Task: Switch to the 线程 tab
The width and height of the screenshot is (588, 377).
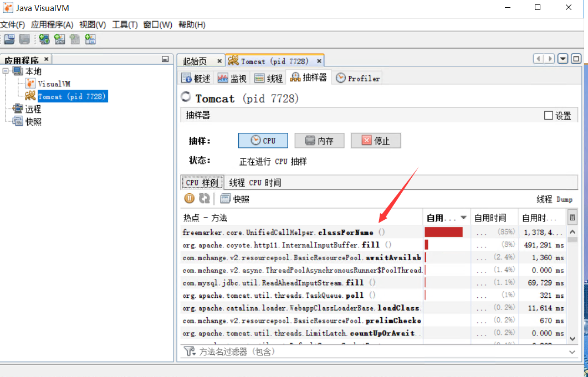Action: [x=268, y=78]
